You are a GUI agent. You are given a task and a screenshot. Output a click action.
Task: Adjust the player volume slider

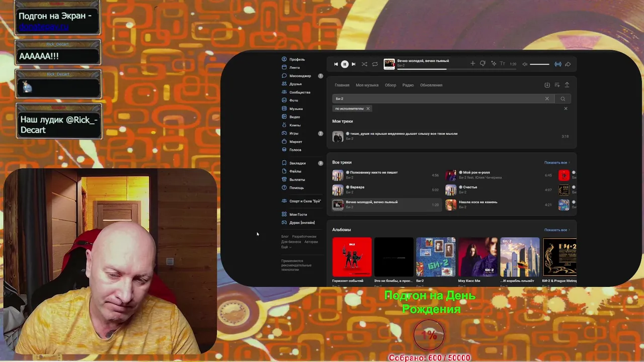point(539,64)
